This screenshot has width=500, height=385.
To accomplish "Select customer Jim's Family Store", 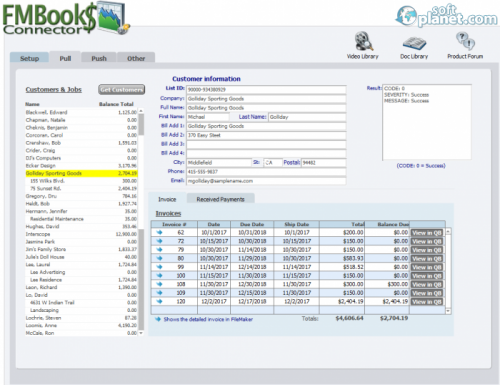I will pyautogui.click(x=81, y=249).
